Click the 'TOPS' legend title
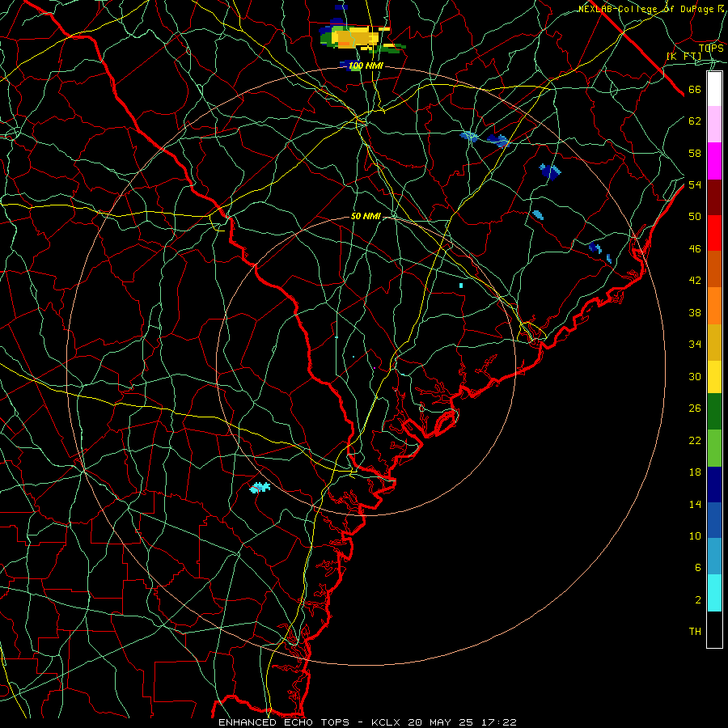Screen dimensions: 728x728 (711, 48)
